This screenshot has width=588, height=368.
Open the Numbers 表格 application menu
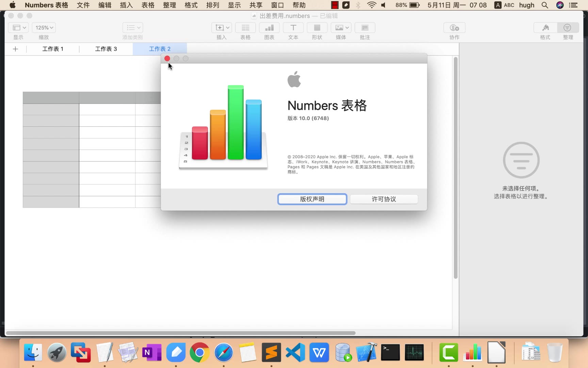point(46,5)
